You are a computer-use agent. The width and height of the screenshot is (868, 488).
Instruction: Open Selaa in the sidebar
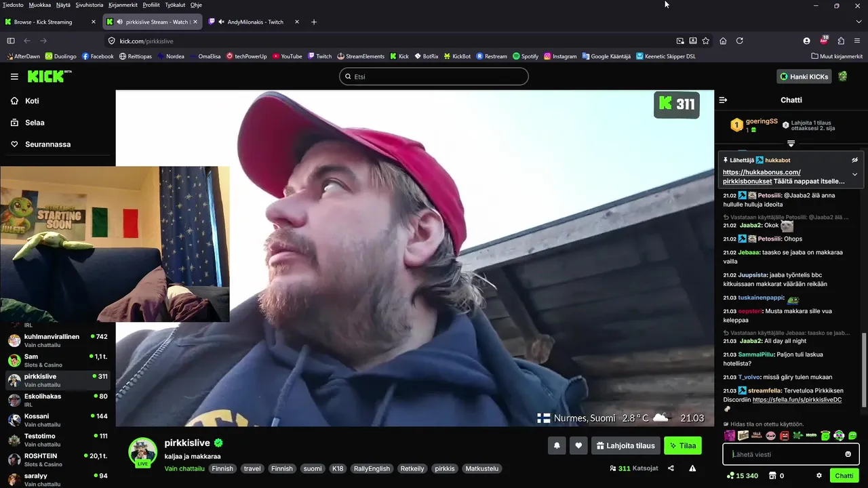[x=35, y=123]
